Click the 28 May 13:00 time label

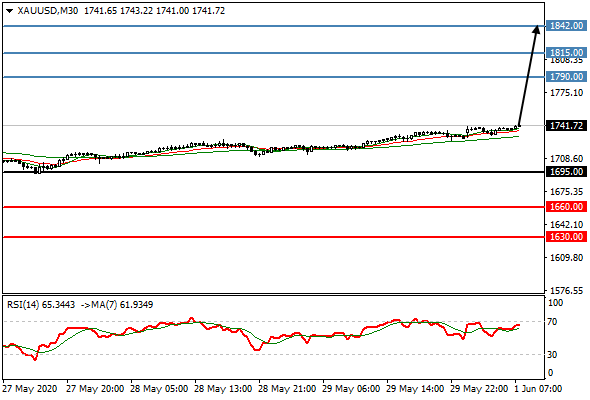click(223, 389)
